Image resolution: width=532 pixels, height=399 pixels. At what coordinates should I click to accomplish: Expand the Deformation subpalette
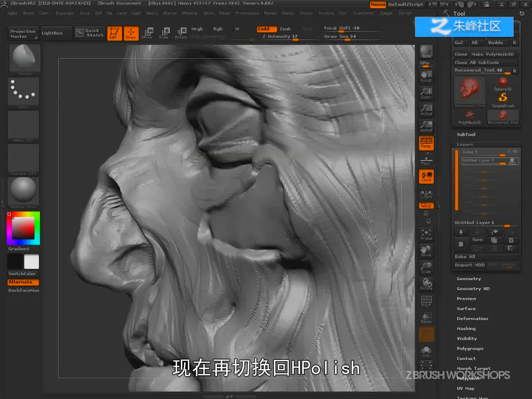473,318
